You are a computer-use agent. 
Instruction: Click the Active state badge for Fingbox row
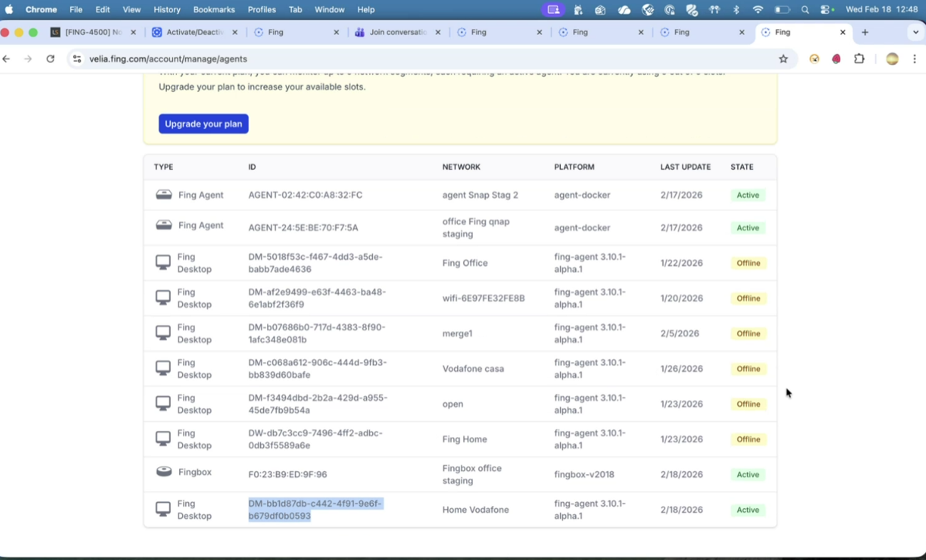747,474
